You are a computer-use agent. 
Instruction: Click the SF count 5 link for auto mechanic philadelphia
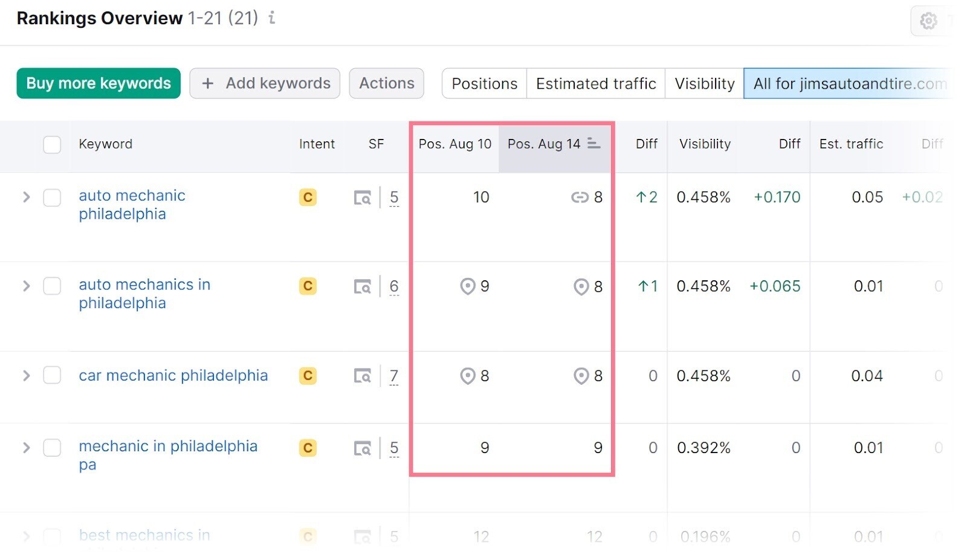point(393,197)
